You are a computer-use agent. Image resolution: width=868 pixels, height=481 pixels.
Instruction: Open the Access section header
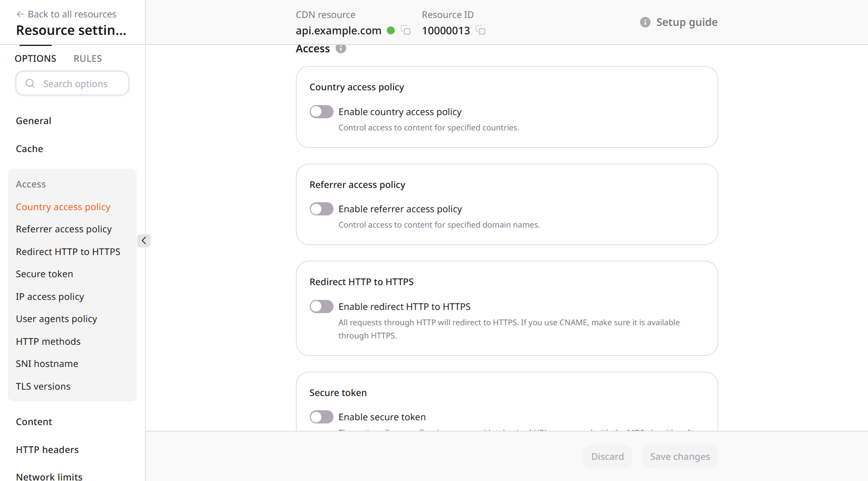[31, 184]
